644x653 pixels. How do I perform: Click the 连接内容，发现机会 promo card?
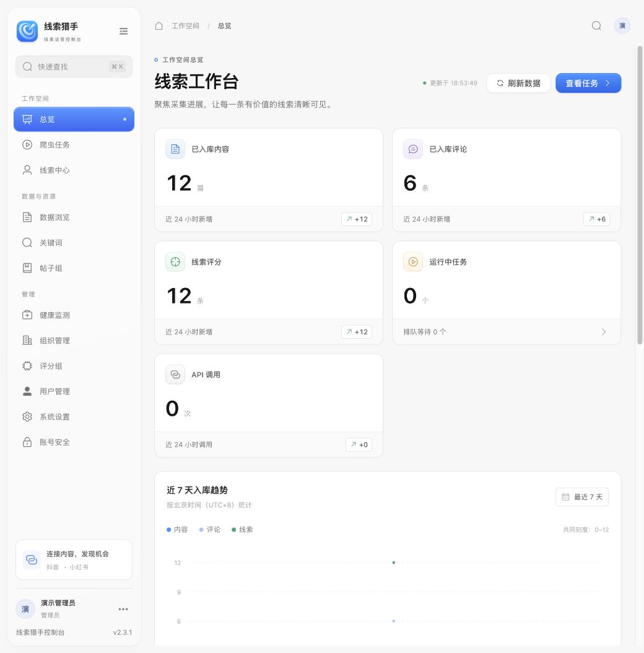[74, 559]
